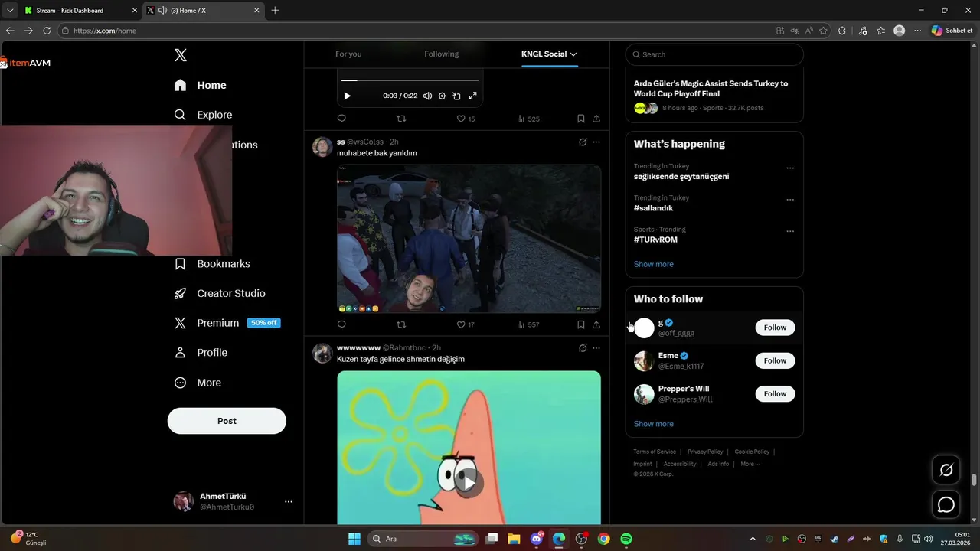980x551 pixels.
Task: Open options for #TURvROM trend
Action: pyautogui.click(x=790, y=231)
